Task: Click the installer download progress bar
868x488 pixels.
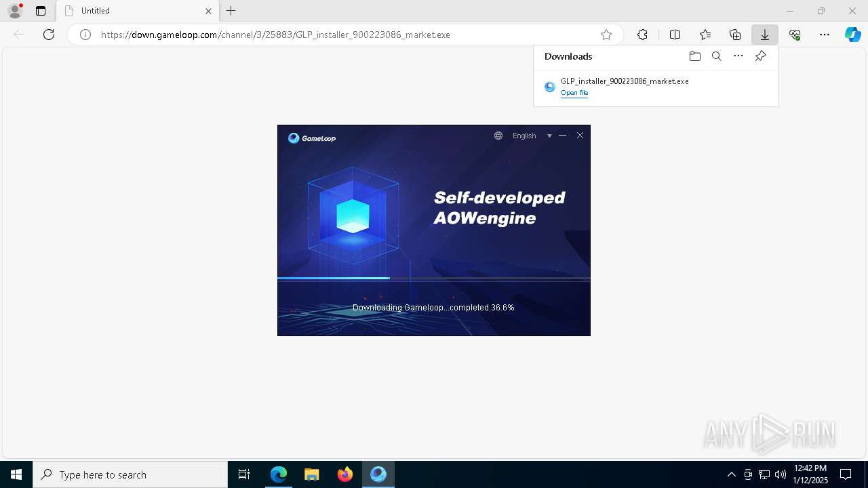Action: point(434,279)
